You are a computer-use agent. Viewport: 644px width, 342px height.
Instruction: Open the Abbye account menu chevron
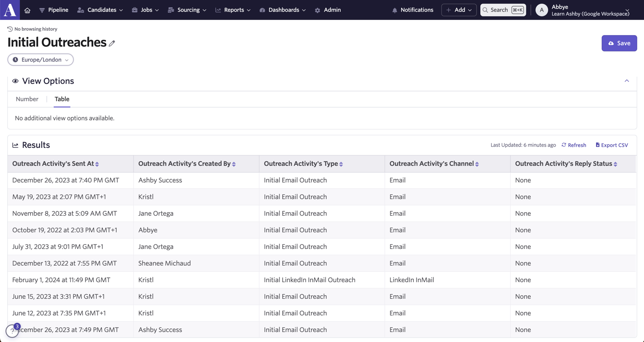coord(627,10)
